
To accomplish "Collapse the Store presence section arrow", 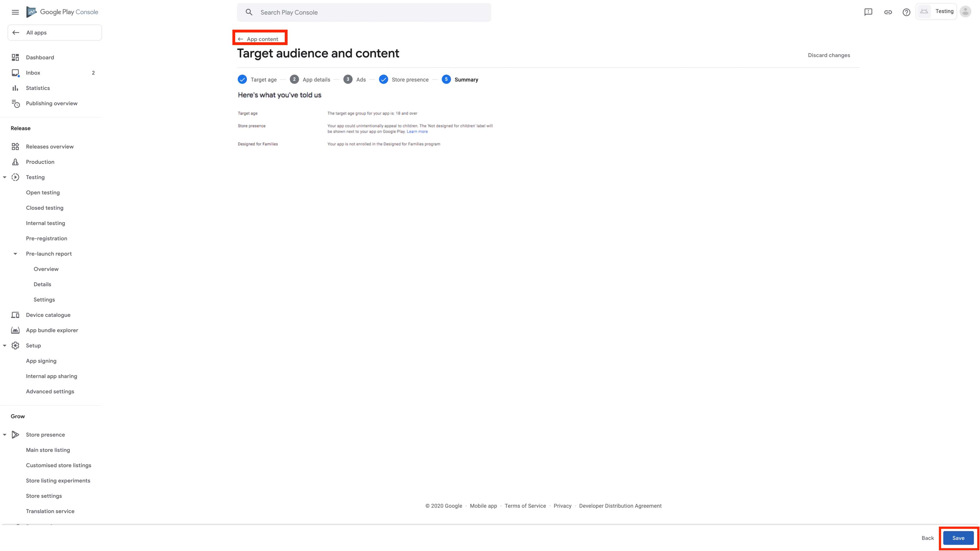I will click(x=4, y=435).
